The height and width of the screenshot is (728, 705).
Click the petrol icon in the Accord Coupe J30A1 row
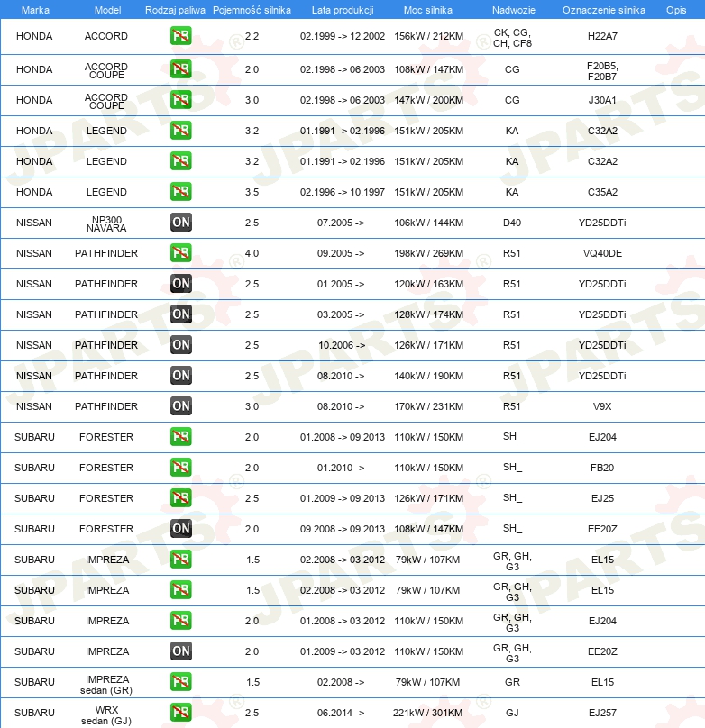pos(180,100)
